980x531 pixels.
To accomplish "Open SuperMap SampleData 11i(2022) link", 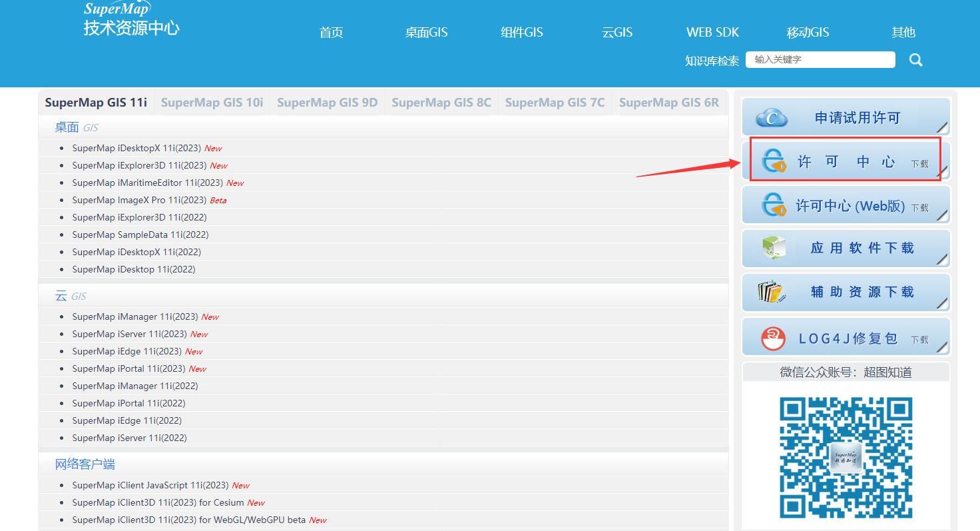I will pyautogui.click(x=140, y=235).
